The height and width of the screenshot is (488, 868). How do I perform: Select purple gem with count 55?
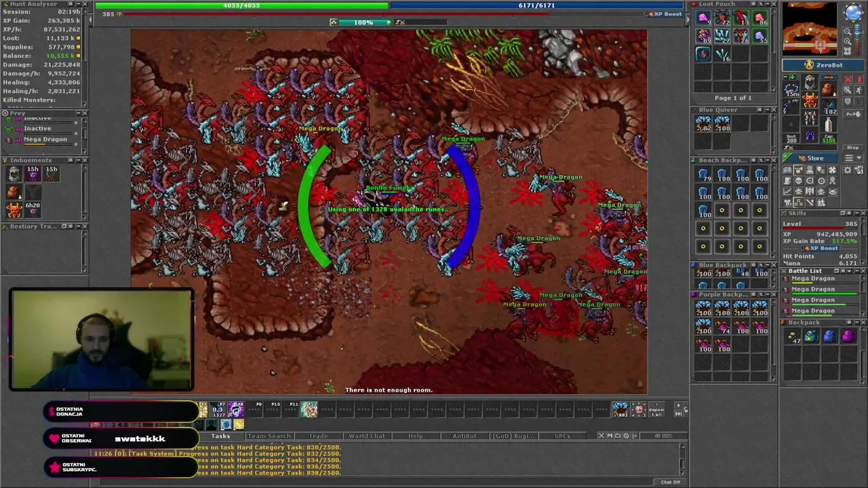tap(759, 35)
